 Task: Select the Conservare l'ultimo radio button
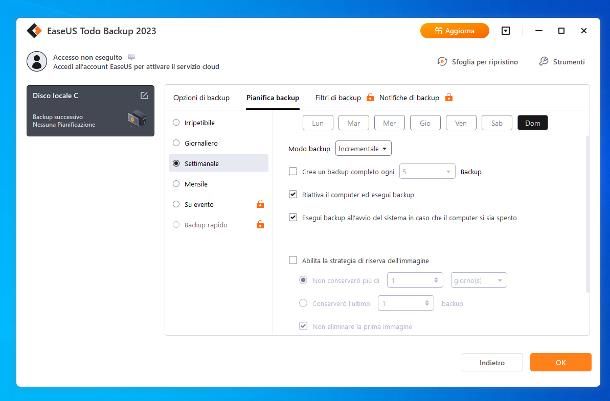303,303
